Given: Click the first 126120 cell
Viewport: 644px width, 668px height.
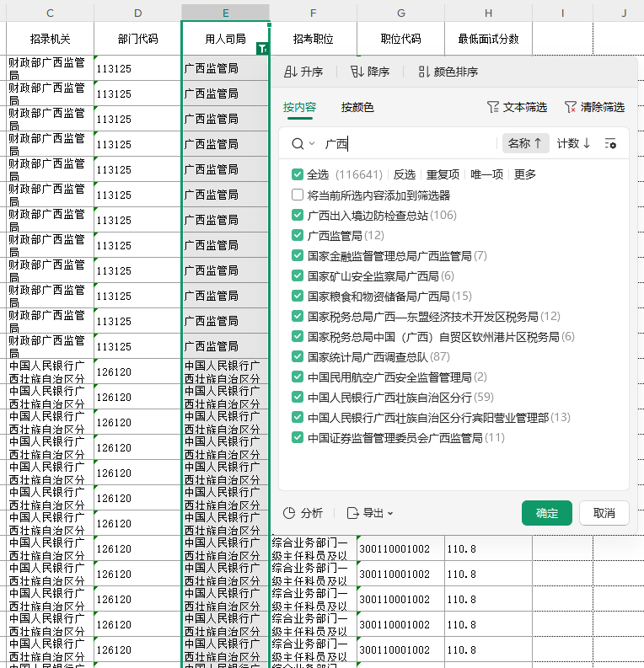Looking at the screenshot, I should pyautogui.click(x=137, y=371).
